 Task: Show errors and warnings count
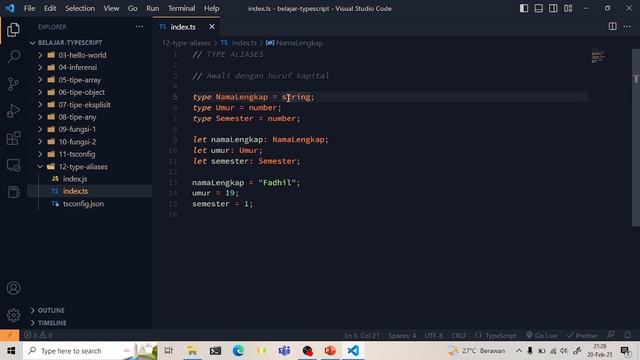(x=38, y=335)
